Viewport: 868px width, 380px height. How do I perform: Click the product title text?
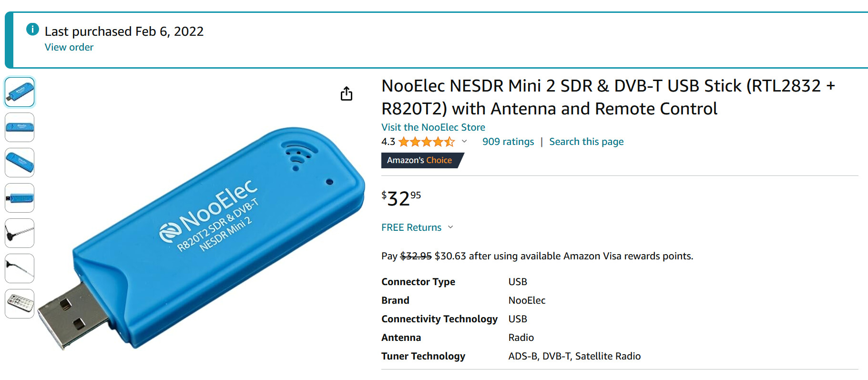pos(548,97)
